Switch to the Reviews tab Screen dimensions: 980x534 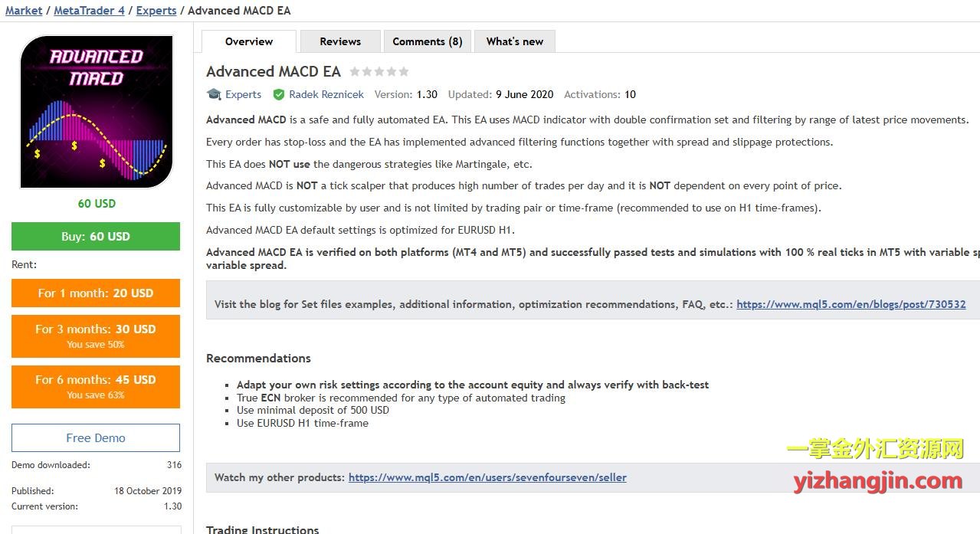(x=340, y=41)
